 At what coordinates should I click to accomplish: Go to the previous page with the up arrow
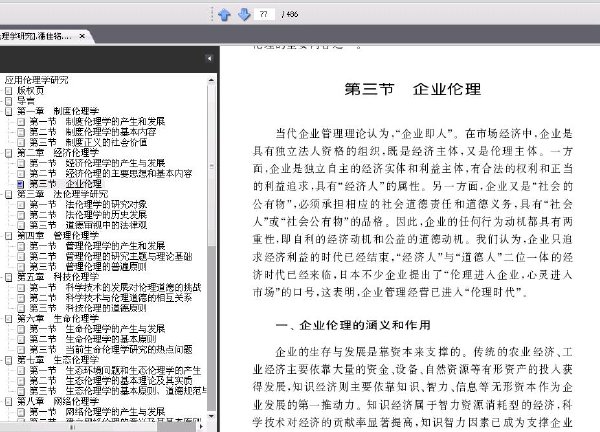[x=225, y=15]
